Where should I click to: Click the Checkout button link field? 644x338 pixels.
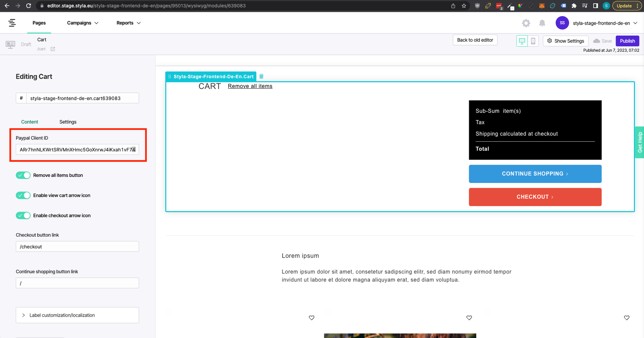point(77,247)
